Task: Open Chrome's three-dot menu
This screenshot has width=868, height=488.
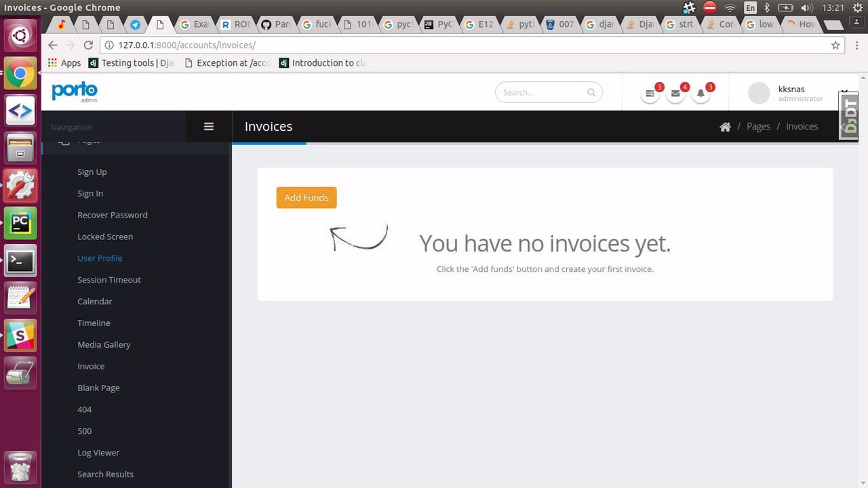Action: point(857,45)
